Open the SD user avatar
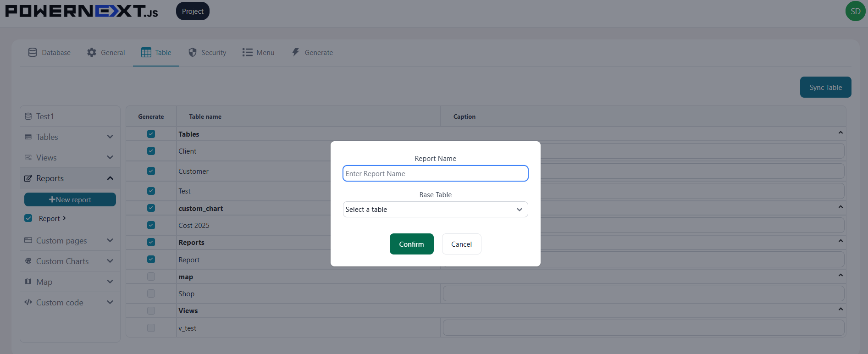868x354 pixels. tap(856, 11)
